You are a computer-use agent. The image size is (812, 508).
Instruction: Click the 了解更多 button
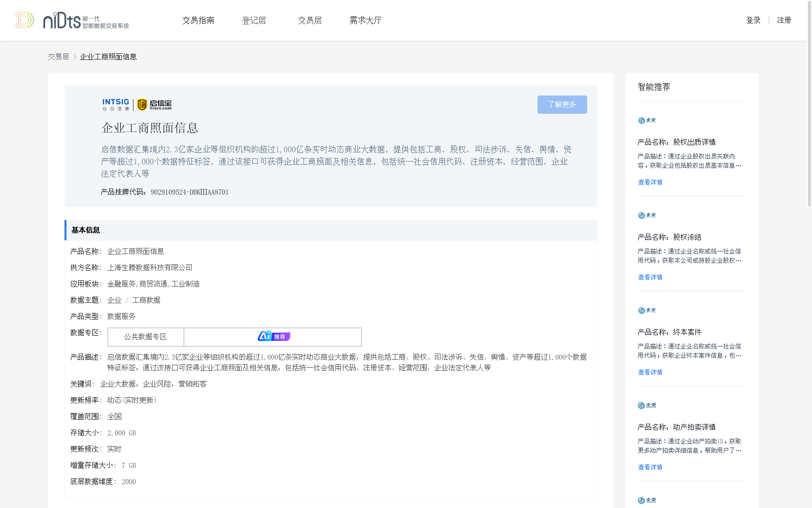562,105
